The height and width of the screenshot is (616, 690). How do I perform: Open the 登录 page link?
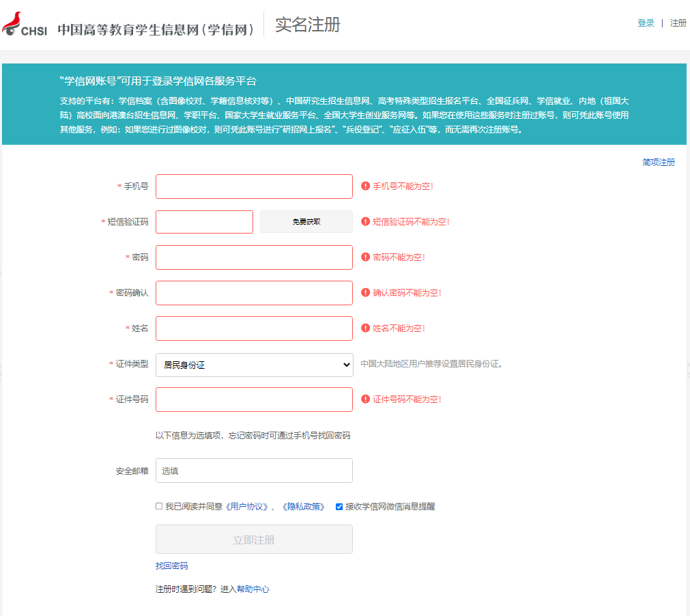(x=645, y=23)
